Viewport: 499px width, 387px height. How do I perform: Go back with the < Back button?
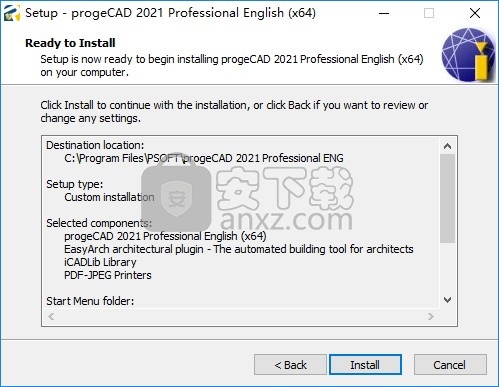[290, 365]
